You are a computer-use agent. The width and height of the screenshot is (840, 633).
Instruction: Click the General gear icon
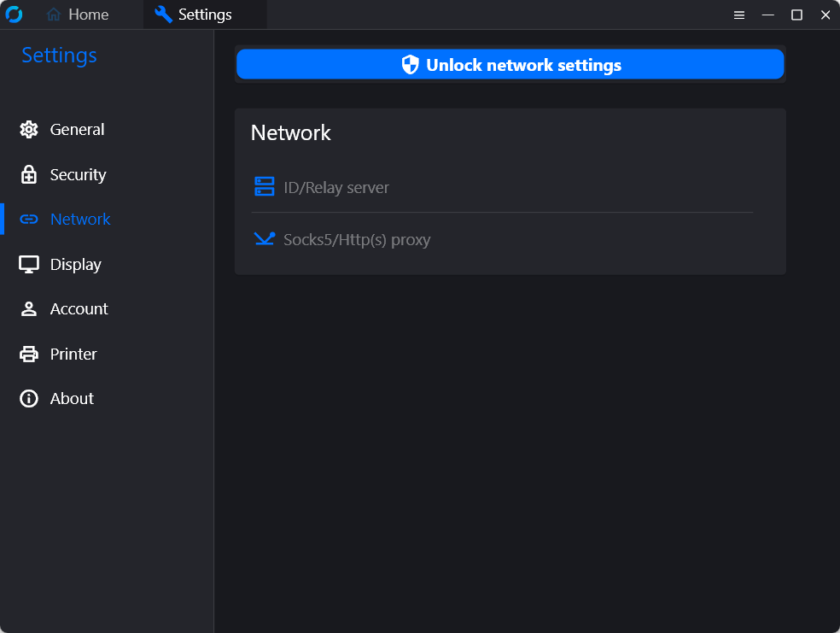click(29, 130)
